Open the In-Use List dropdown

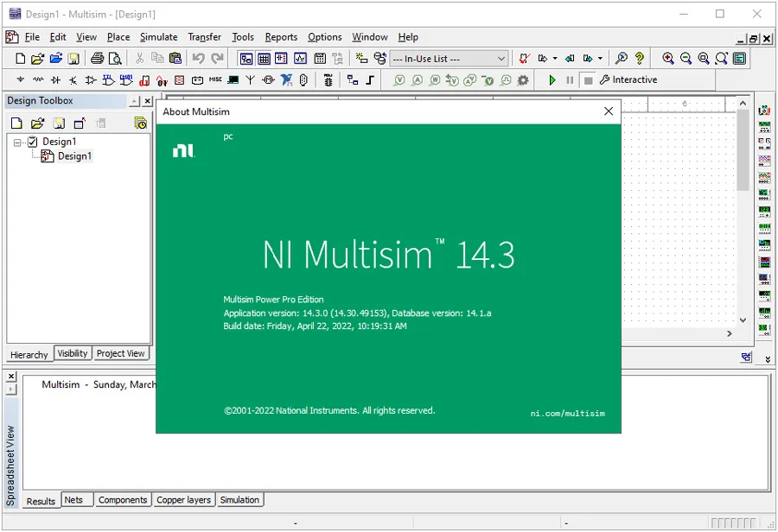click(x=449, y=59)
